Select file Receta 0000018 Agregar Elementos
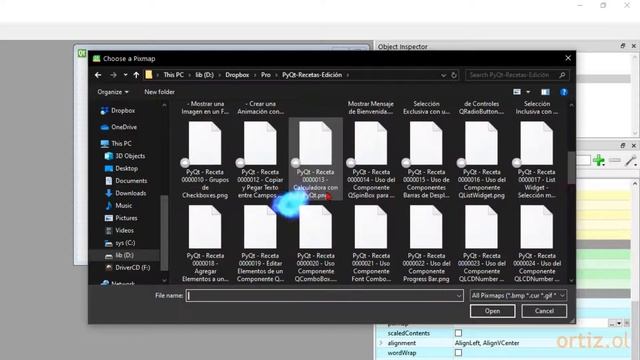Image resolution: width=640 pixels, height=360 pixels. pyautogui.click(x=205, y=244)
